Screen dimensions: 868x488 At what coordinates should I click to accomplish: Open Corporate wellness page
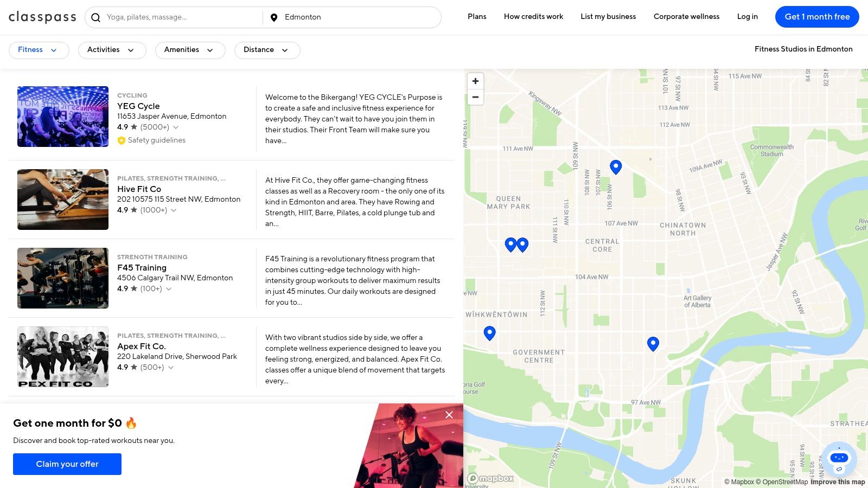click(686, 17)
